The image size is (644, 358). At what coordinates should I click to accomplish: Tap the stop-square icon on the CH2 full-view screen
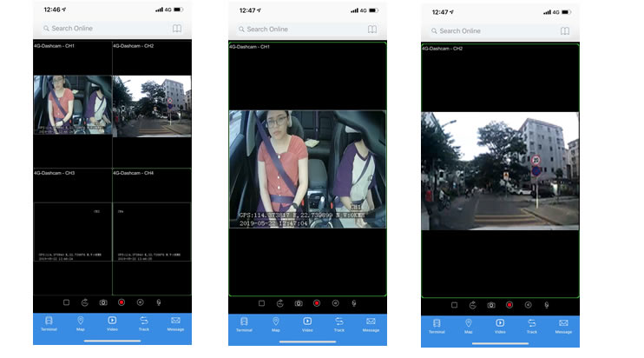click(x=454, y=305)
